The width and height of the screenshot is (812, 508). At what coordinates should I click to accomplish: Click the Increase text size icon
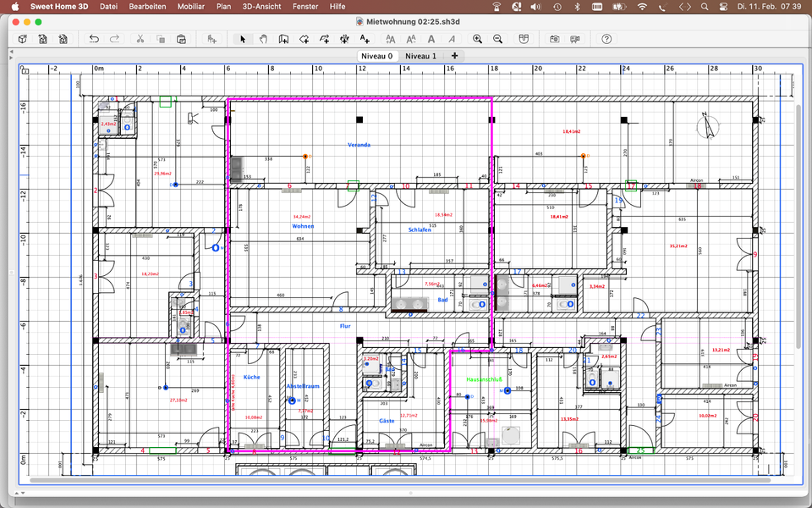tap(391, 39)
